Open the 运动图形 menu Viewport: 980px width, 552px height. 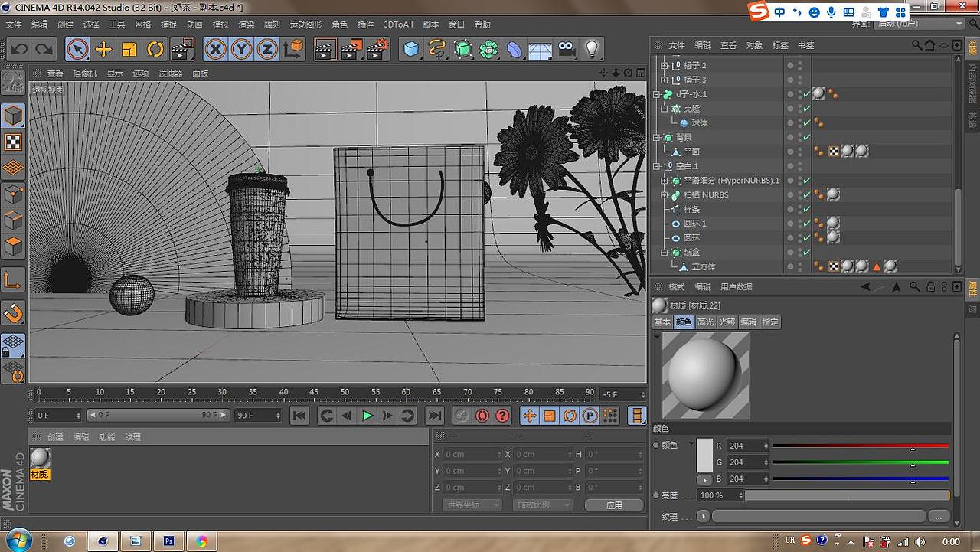(x=305, y=24)
